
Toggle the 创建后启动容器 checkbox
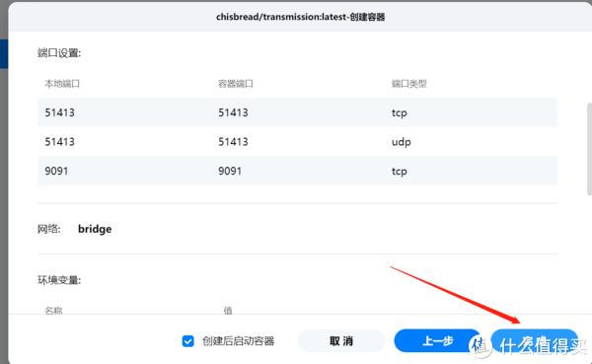point(187,341)
